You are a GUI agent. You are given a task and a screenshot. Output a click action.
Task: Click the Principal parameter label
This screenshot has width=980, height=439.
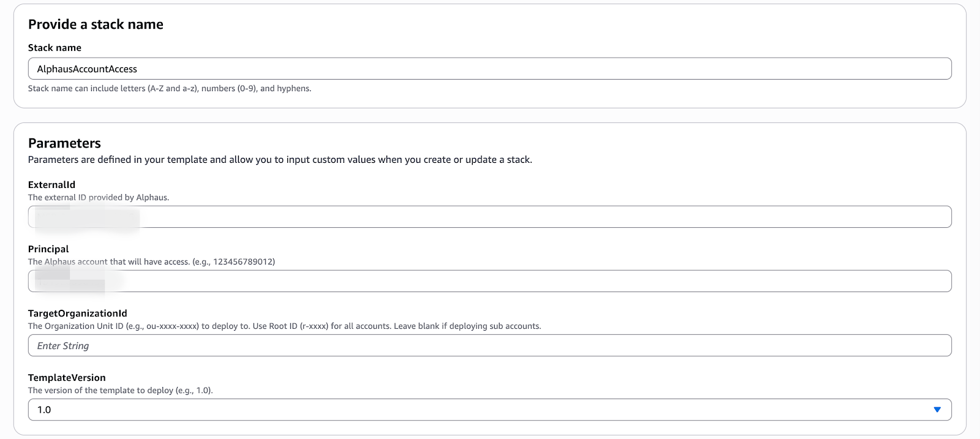(x=48, y=249)
